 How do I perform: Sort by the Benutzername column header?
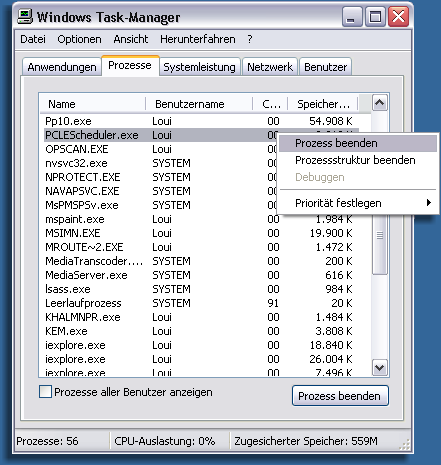[x=199, y=104]
